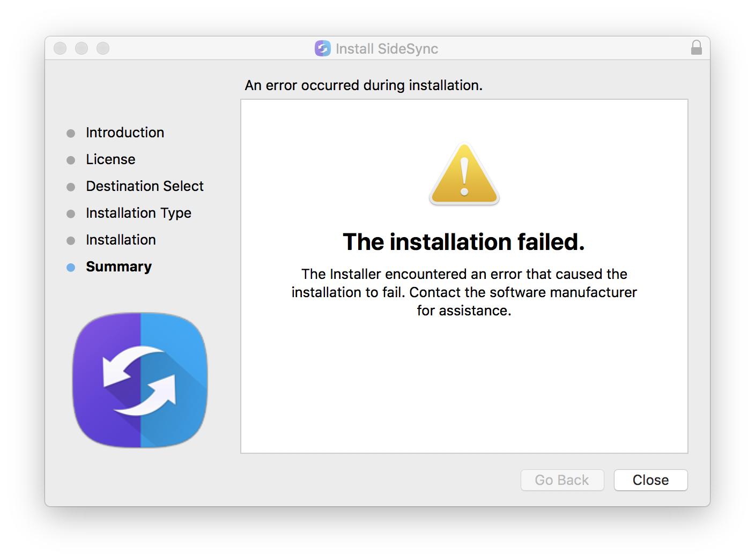Click the gray bullet beside Introduction

[x=71, y=133]
